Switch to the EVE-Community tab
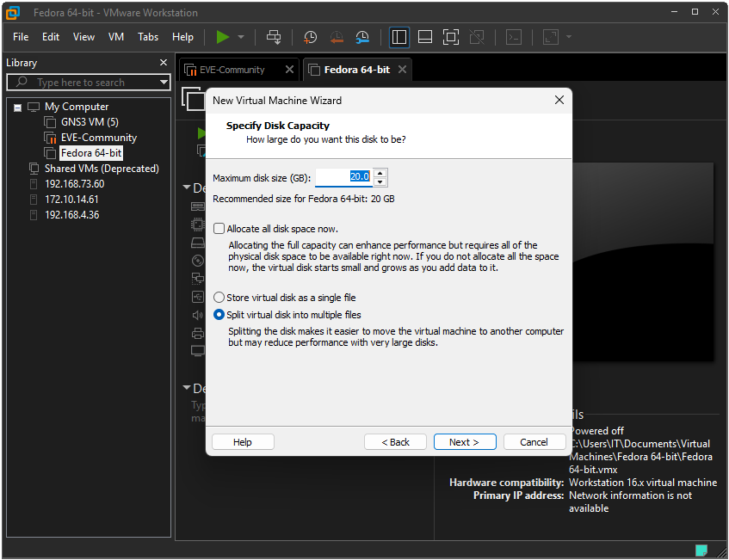 click(232, 70)
